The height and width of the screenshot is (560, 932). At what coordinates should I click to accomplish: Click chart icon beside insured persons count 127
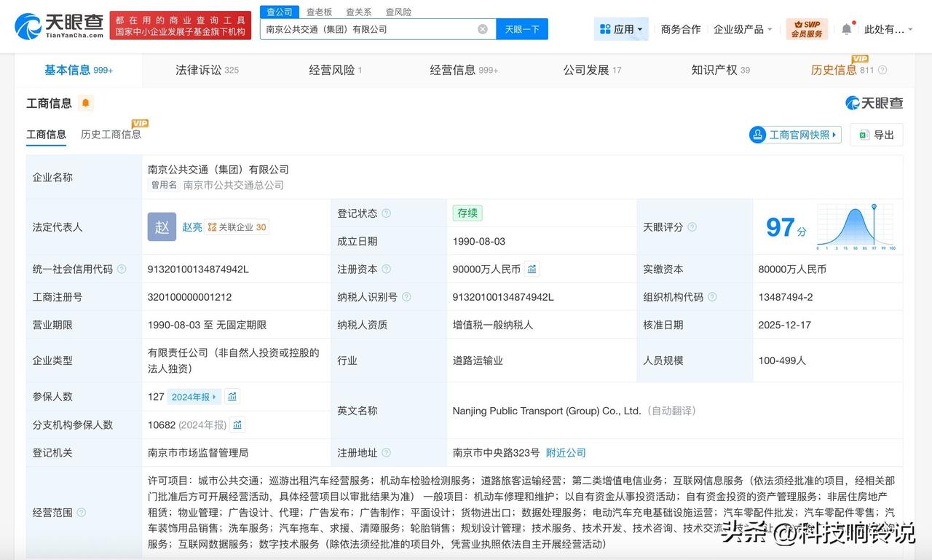pyautogui.click(x=232, y=396)
